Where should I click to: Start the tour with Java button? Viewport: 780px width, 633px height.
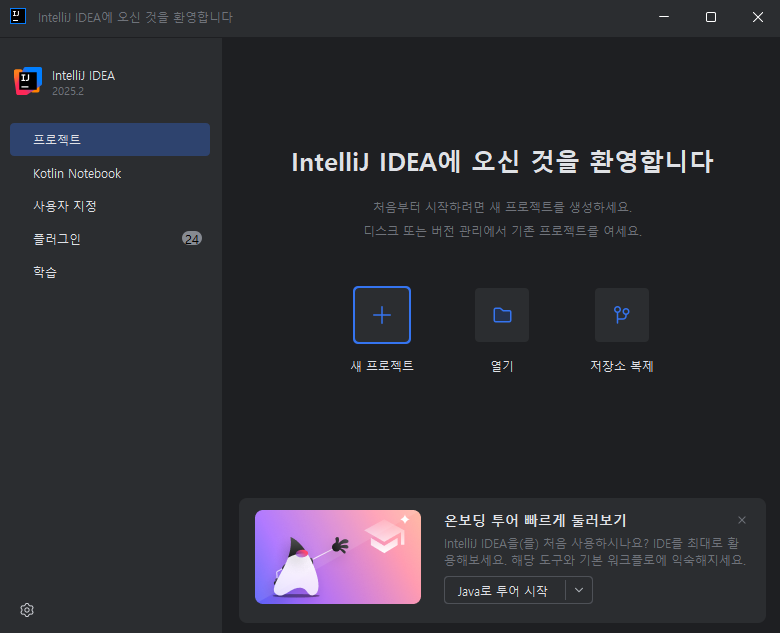504,590
